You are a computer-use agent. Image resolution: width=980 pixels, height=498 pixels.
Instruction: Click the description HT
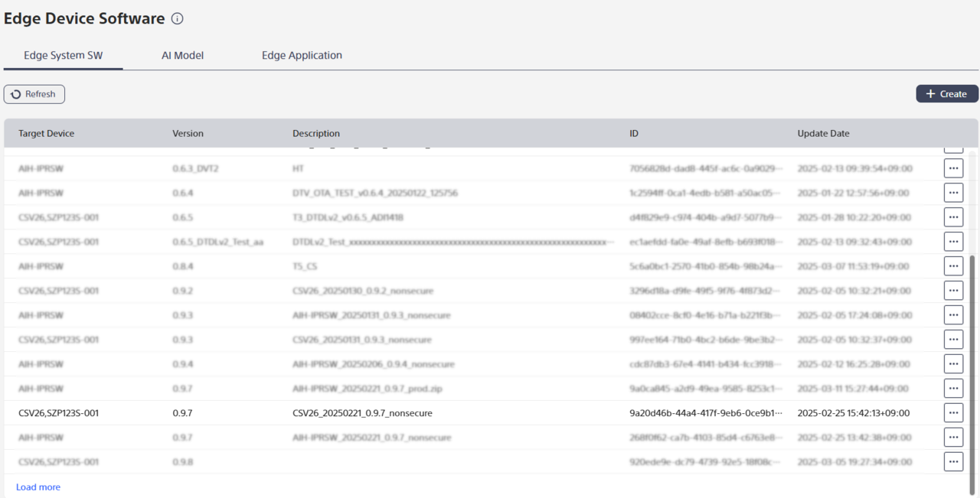coord(299,168)
